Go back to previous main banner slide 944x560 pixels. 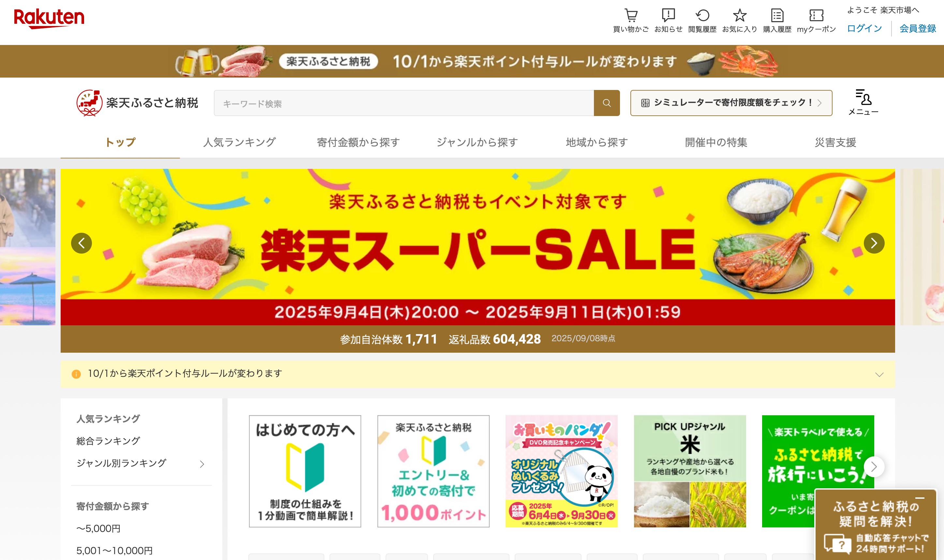pyautogui.click(x=81, y=243)
